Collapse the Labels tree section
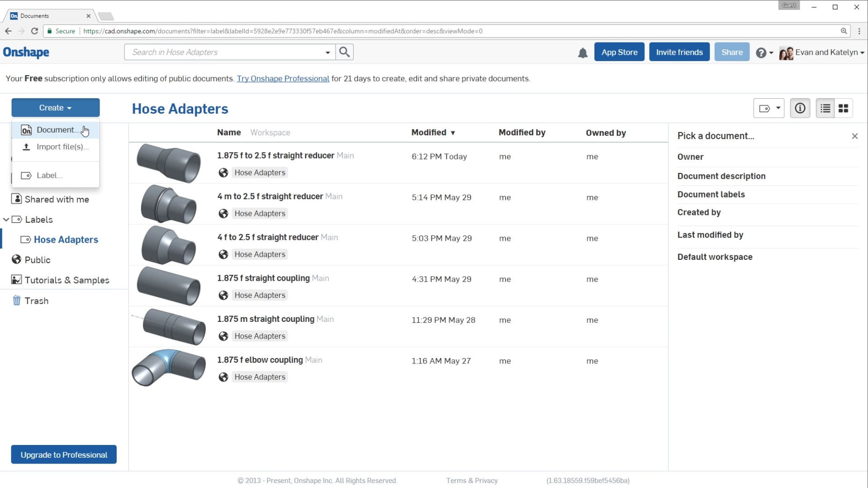Image resolution: width=868 pixels, height=488 pixels. pos(6,220)
